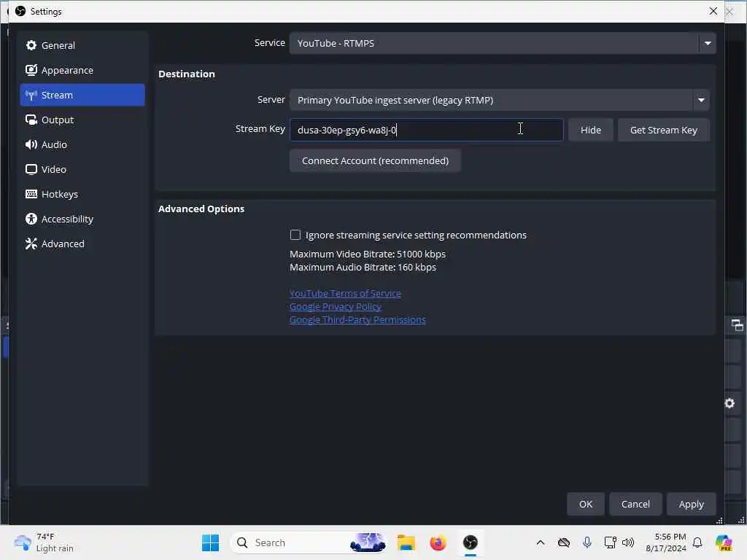This screenshot has width=747, height=560.
Task: Apply the settings changes
Action: [691, 504]
